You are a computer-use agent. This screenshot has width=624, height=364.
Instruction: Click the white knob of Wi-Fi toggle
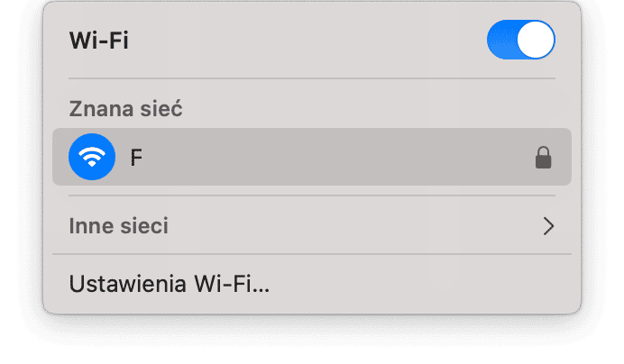point(537,41)
